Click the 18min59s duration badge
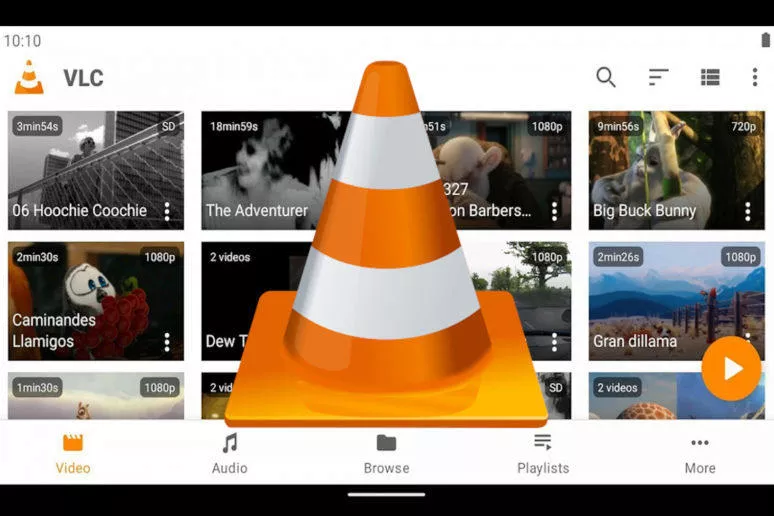The height and width of the screenshot is (516, 774). click(234, 126)
